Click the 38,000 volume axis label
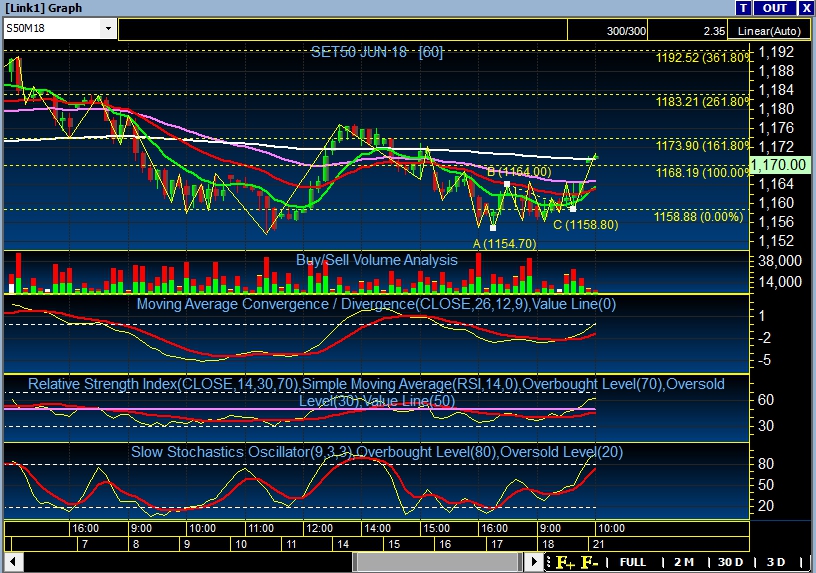The width and height of the screenshot is (816, 573). pyautogui.click(x=780, y=261)
